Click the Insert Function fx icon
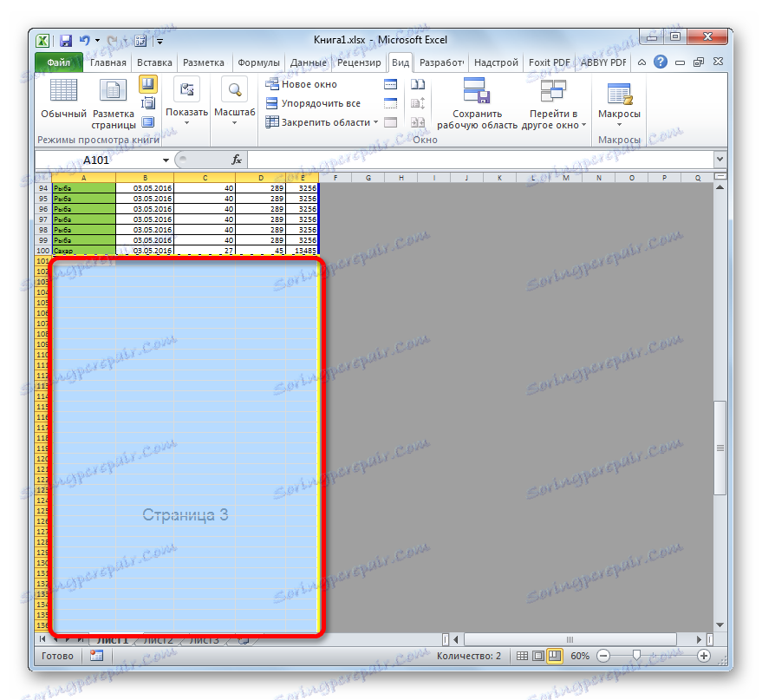 coord(237,160)
